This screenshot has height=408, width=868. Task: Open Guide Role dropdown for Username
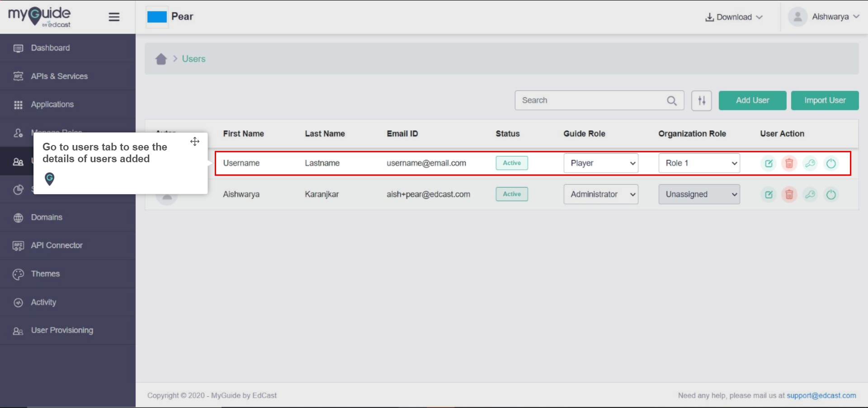pos(601,163)
